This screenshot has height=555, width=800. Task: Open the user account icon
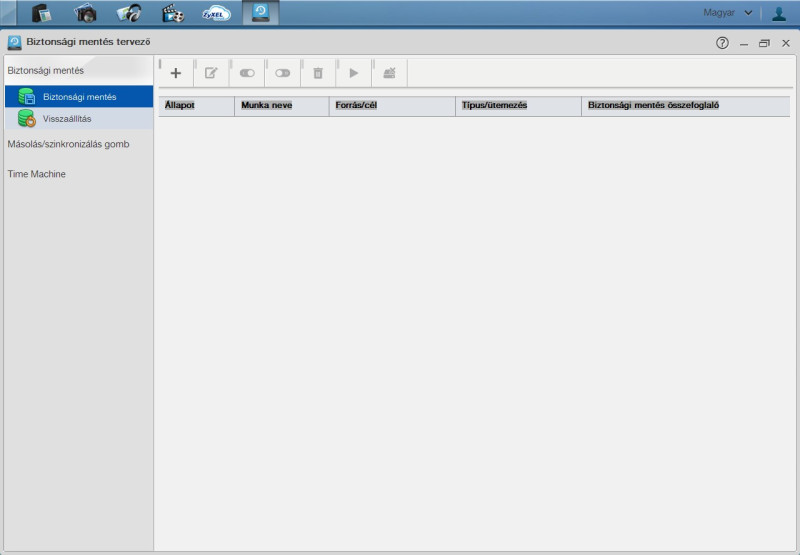point(779,13)
